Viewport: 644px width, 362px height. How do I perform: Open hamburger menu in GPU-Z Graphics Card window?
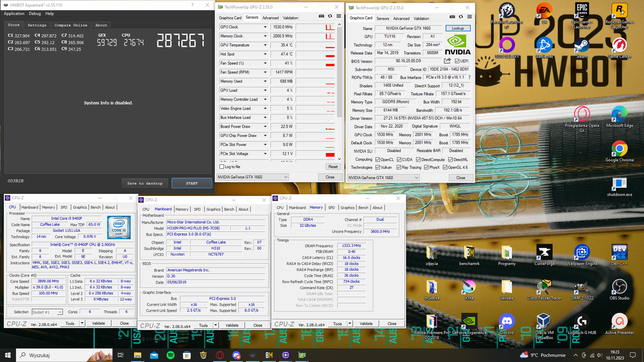pyautogui.click(x=470, y=17)
